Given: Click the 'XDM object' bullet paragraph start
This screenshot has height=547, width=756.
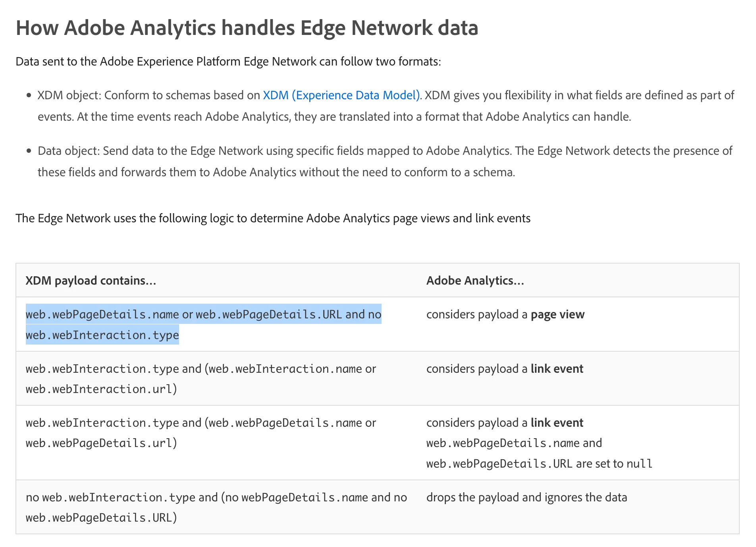Looking at the screenshot, I should pyautogui.click(x=69, y=95).
